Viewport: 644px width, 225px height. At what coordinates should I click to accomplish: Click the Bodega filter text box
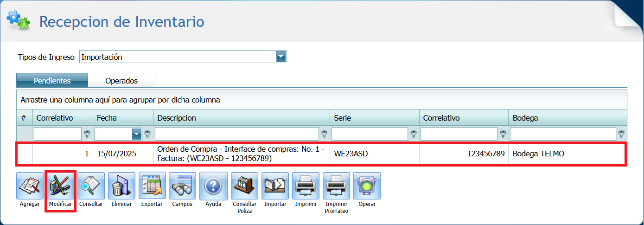[x=563, y=134]
